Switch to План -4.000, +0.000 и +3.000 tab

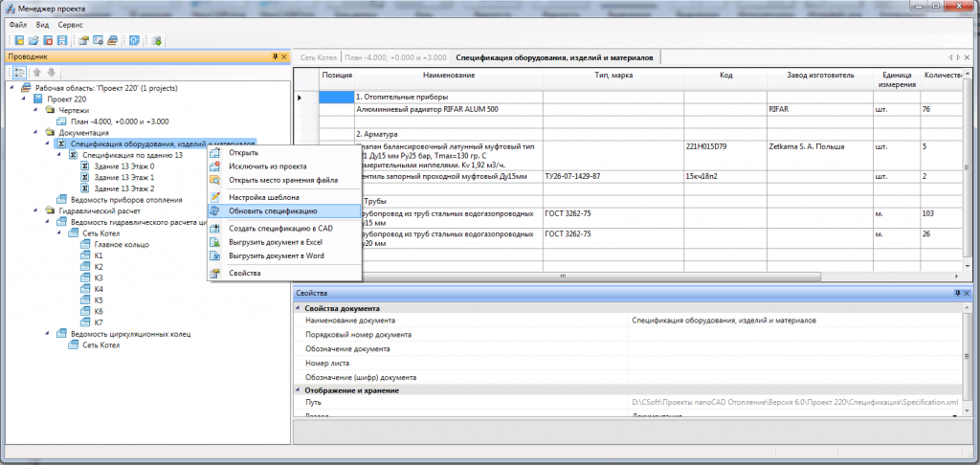pyautogui.click(x=395, y=57)
